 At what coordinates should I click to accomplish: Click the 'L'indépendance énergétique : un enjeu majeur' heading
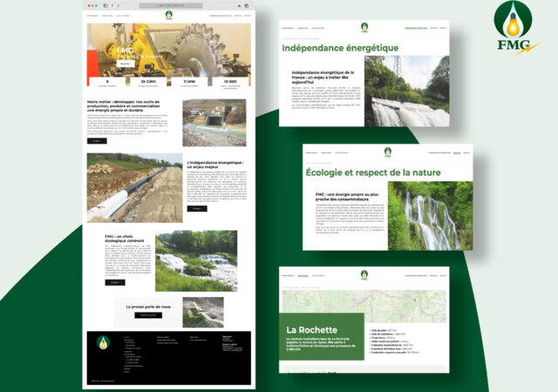coord(215,165)
